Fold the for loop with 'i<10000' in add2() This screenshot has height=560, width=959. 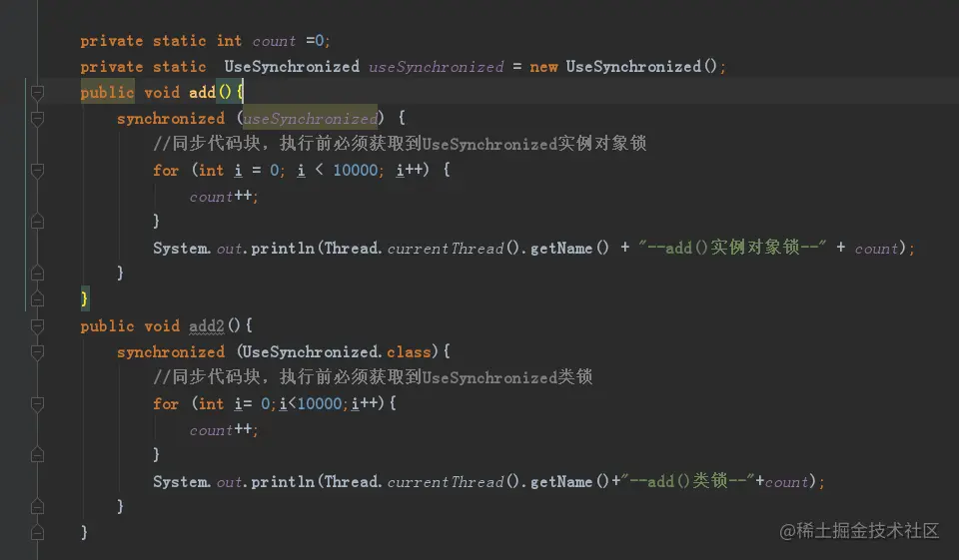coord(37,404)
